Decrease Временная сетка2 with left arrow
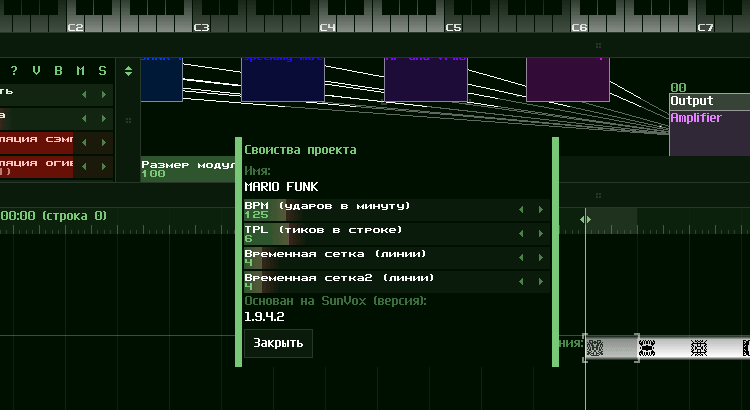 coord(521,281)
